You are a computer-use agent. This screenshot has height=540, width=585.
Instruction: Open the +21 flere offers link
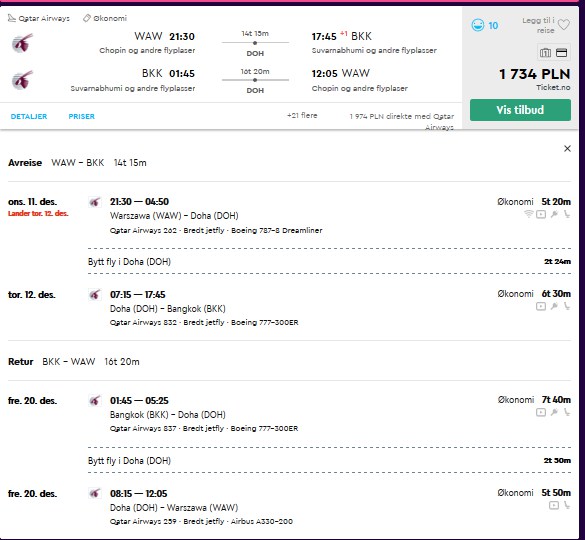302,115
